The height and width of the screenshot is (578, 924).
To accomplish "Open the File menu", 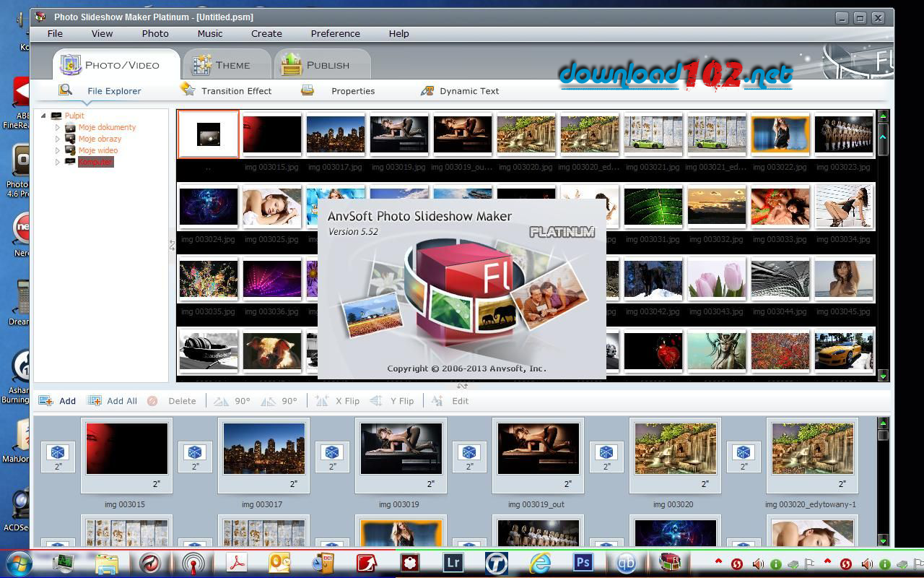I will 55,33.
